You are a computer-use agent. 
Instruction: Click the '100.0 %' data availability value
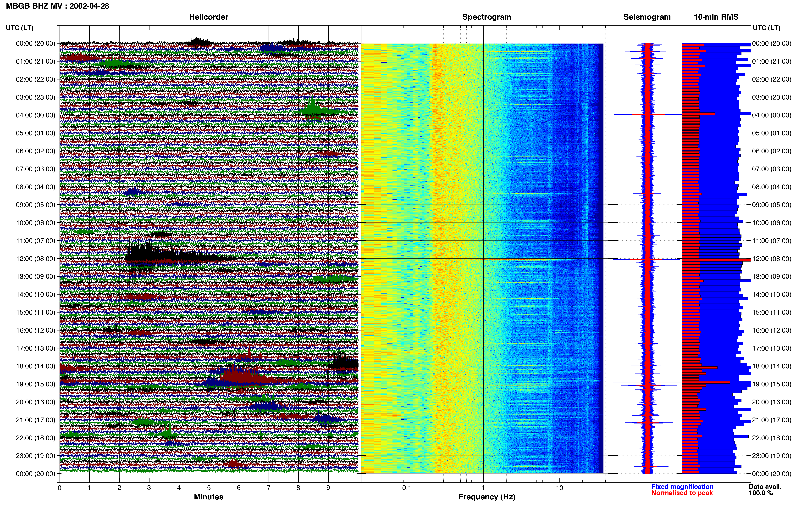pos(761,493)
